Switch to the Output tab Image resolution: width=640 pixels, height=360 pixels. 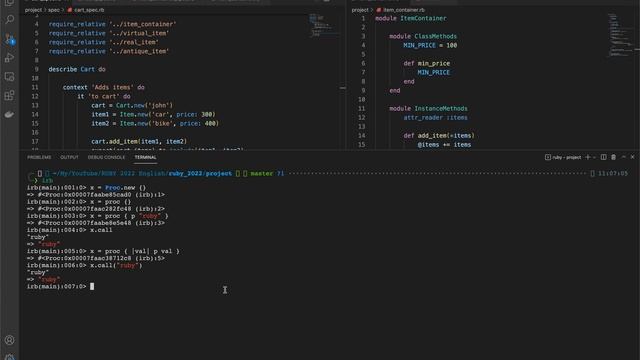[x=69, y=157]
